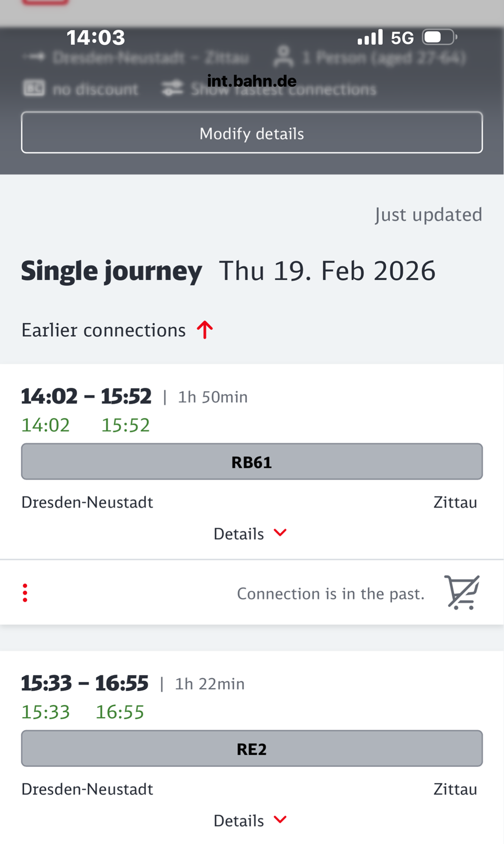
Task: Show Earlier connections
Action: [104, 330]
